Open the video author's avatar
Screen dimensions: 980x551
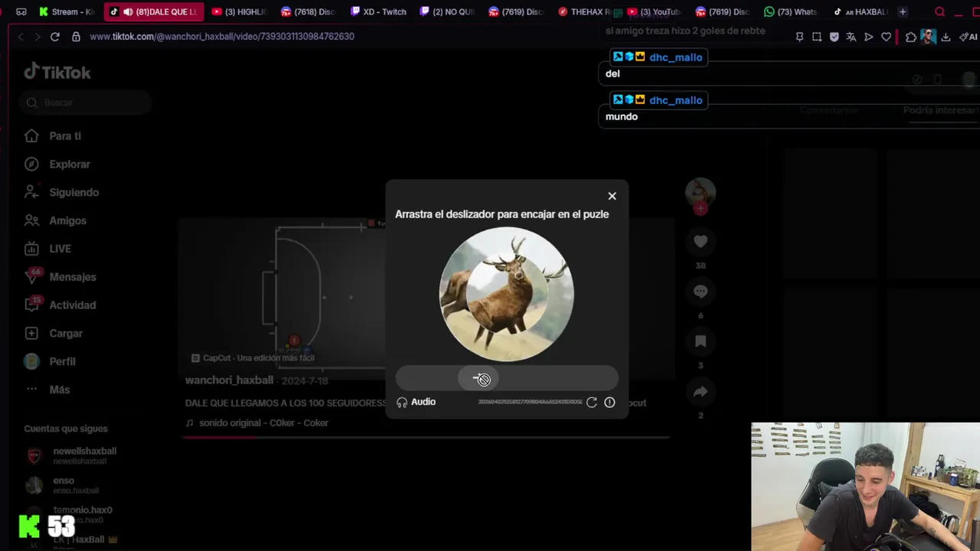[700, 191]
